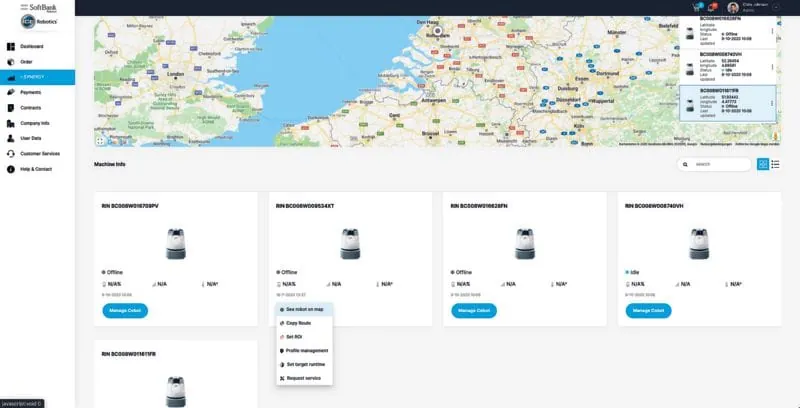Screen dimensions: 800x408
Task: Open three-dot menu for robot BC008W008740VH
Action: [x=773, y=66]
